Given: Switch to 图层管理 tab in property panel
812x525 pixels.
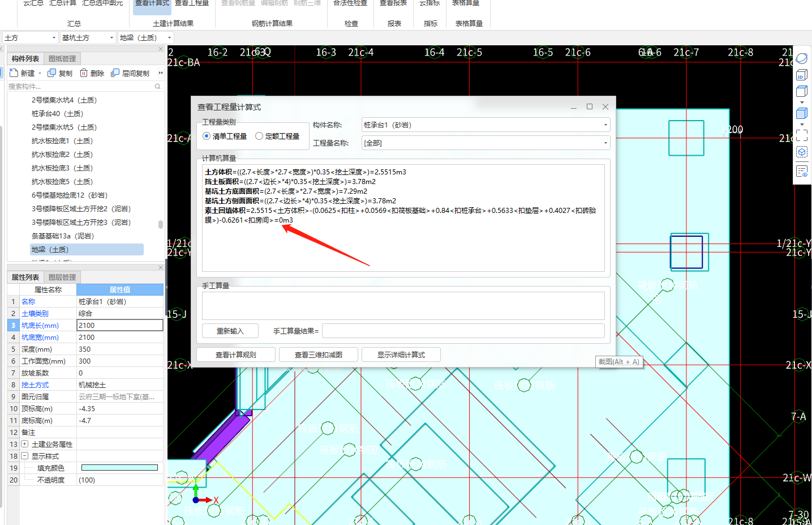Looking at the screenshot, I should pyautogui.click(x=62, y=278).
